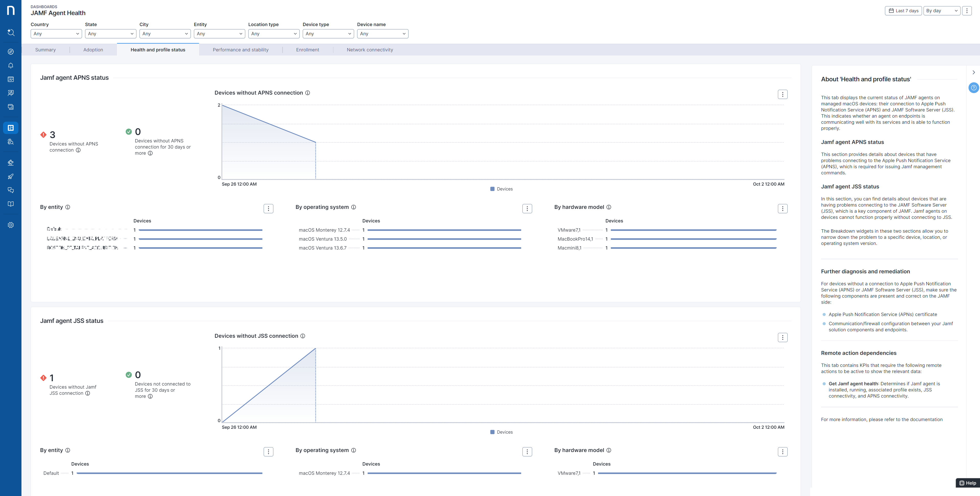
Task: Click info icon next to By operating system
Action: point(353,207)
